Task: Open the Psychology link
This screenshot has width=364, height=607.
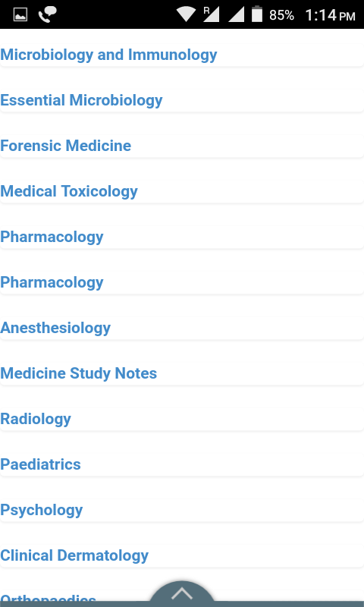Action: click(x=42, y=510)
